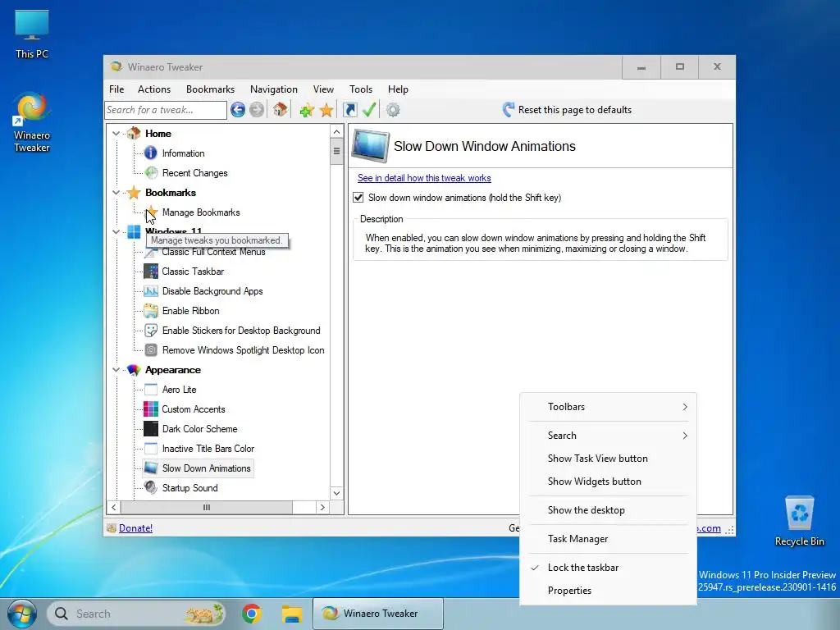Open See in detail how this tweak works link
This screenshot has width=840, height=630.
(x=424, y=178)
